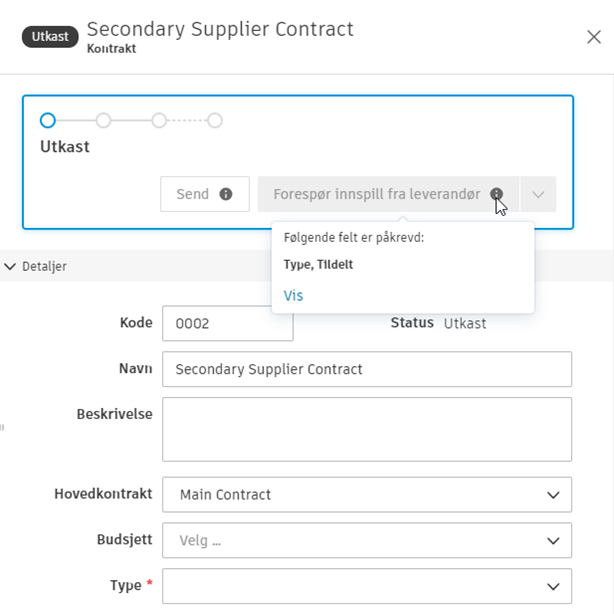Click the Navn text field
614x614 pixels.
[x=366, y=369]
